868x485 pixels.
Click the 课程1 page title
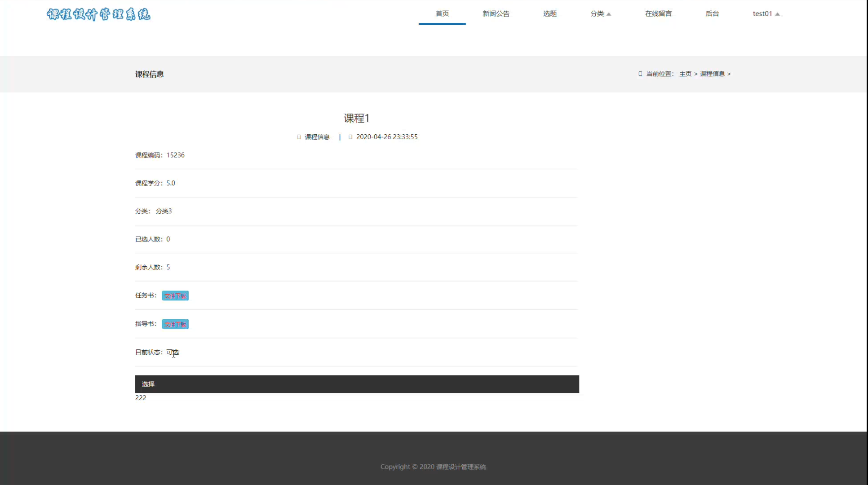tap(357, 118)
